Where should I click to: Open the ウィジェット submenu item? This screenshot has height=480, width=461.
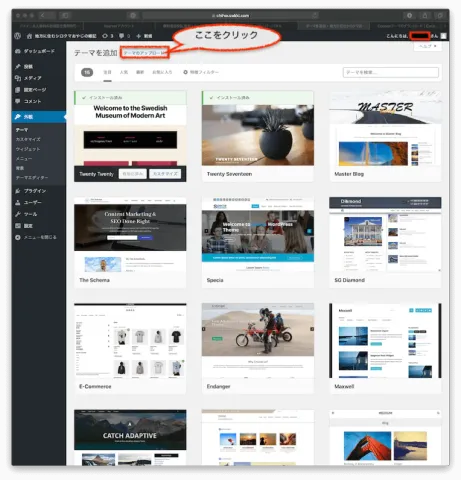28,149
